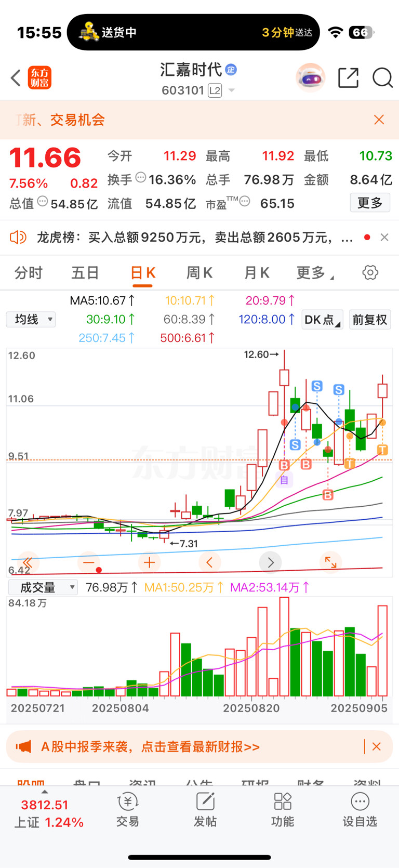This screenshot has width=399, height=868.
Task: Tap the MA5:10.67 value
Action: [102, 300]
